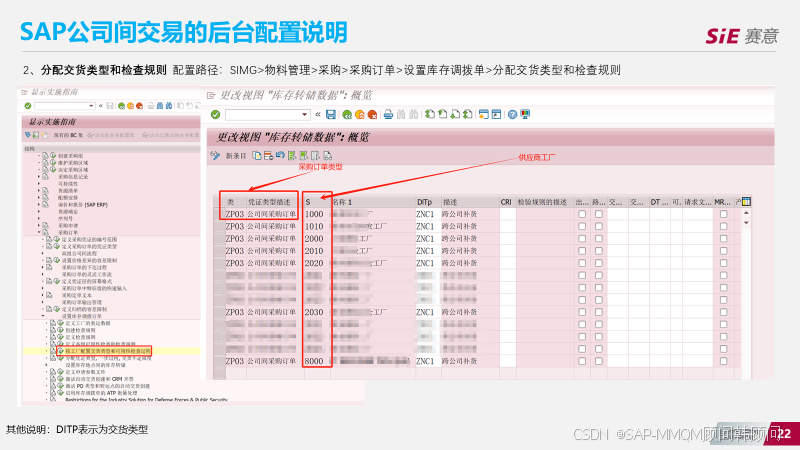
Task: Select the 定义采购订单的凭证类型 tree item
Action: pos(89,246)
